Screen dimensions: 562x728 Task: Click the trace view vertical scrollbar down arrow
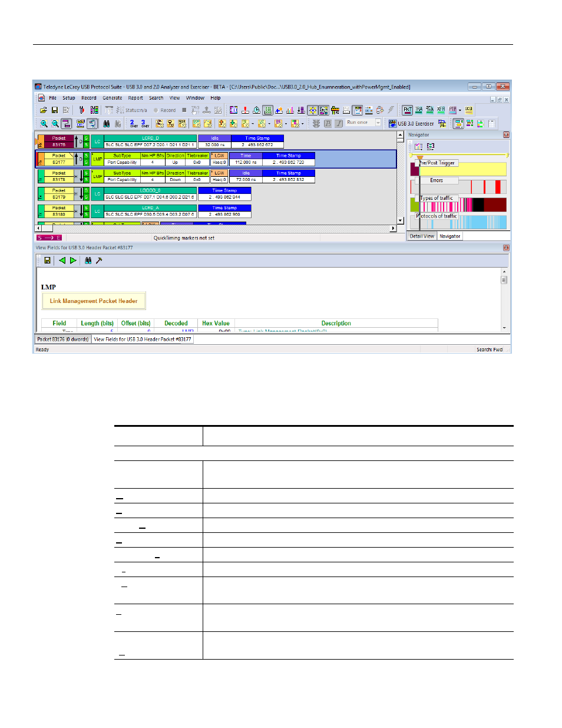[x=401, y=220]
